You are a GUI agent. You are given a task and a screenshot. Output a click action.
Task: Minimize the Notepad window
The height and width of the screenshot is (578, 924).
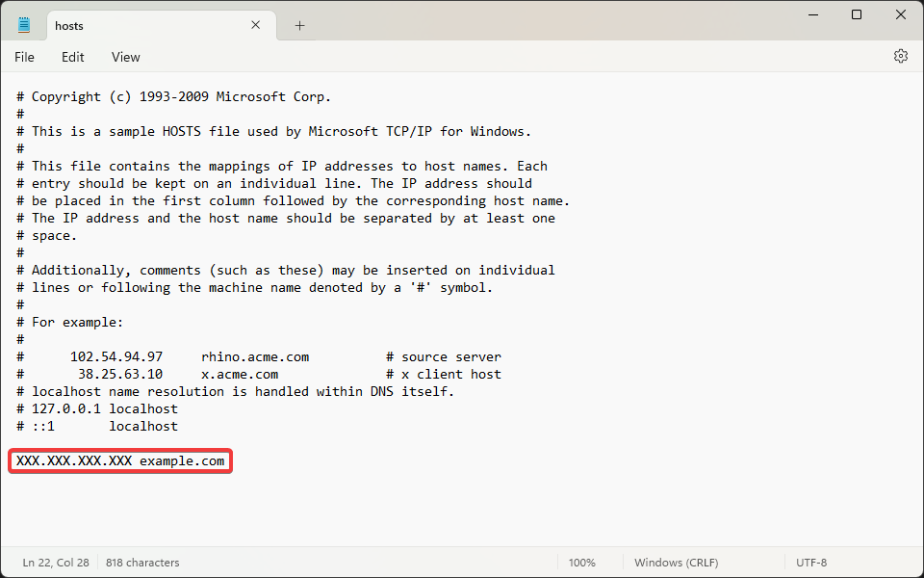812,14
